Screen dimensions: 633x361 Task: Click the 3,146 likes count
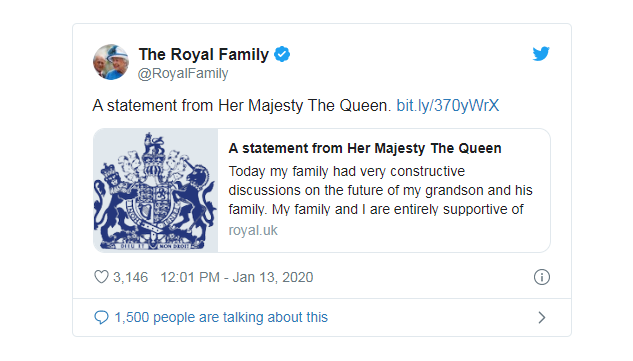(130, 277)
